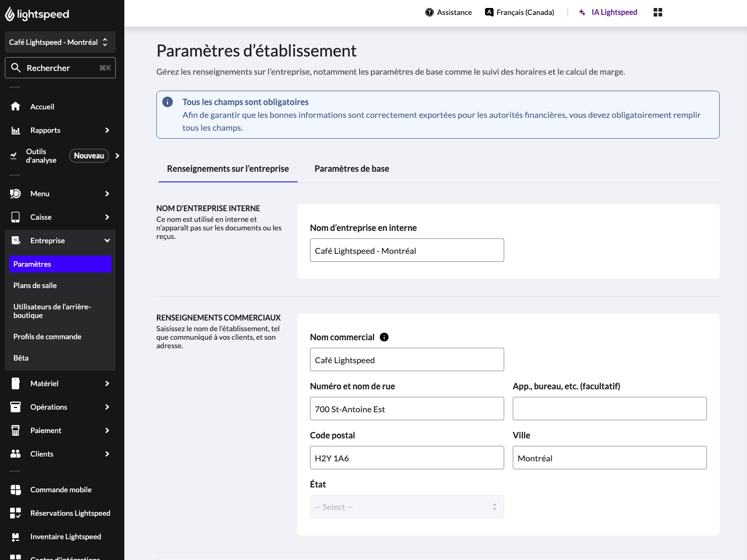The height and width of the screenshot is (560, 747).
Task: Click the Nom d'entreprise en interne field
Action: point(407,250)
